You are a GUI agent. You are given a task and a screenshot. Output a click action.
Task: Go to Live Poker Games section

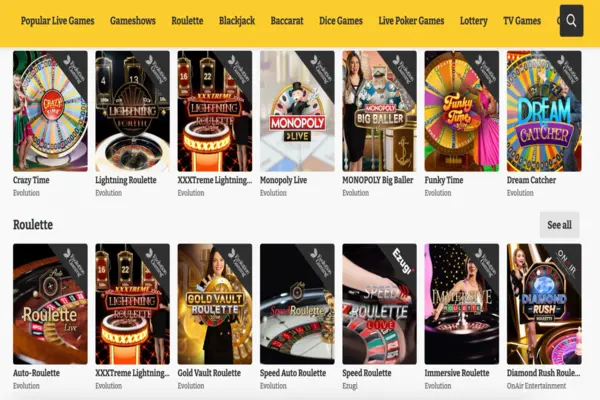[411, 21]
